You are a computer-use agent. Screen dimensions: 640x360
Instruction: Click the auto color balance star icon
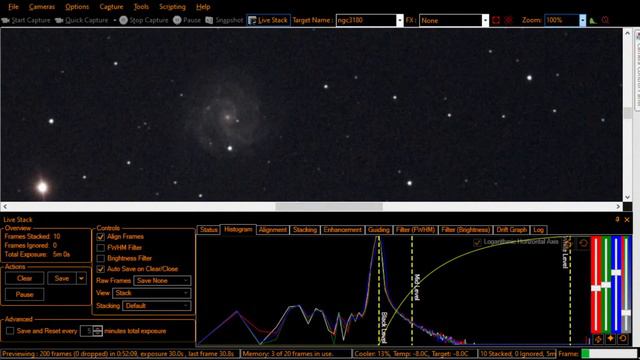[x=610, y=339]
